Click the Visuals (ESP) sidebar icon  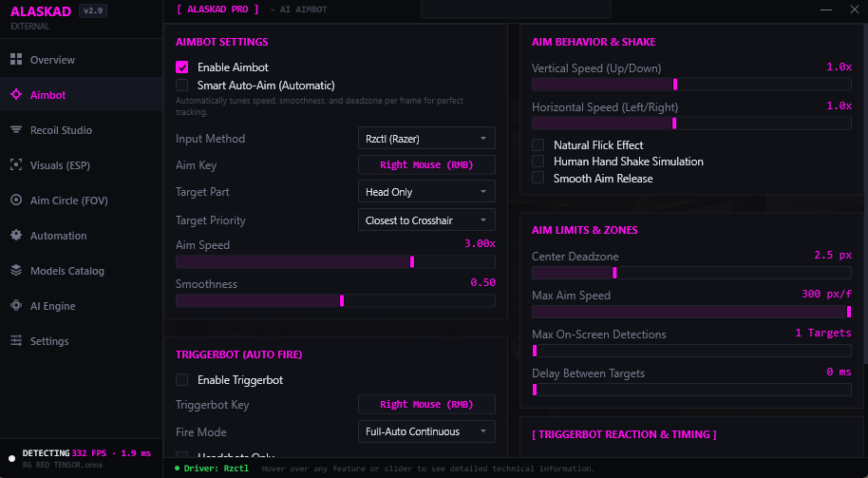(16, 165)
